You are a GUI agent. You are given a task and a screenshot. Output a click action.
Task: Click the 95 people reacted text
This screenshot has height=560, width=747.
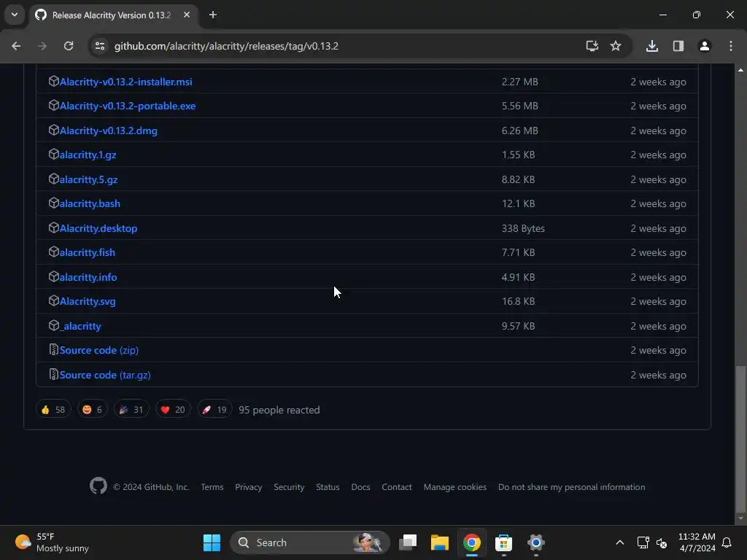(279, 410)
